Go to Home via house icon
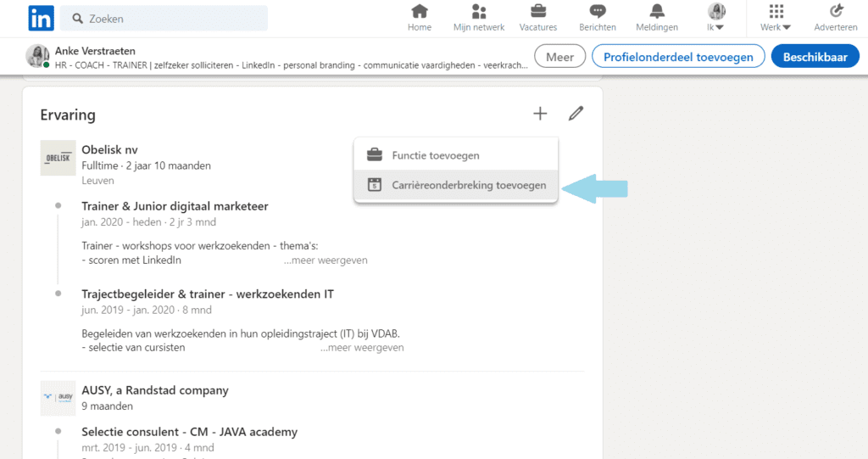 pos(420,12)
